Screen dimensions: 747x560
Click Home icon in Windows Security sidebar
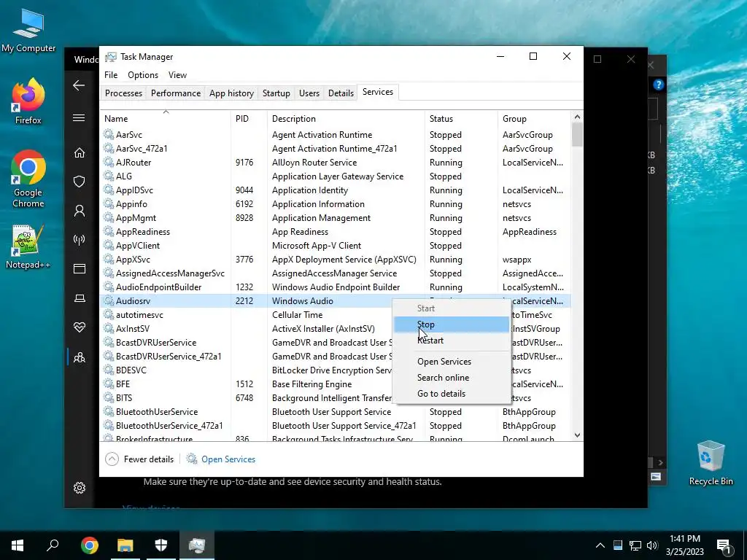[x=79, y=153]
